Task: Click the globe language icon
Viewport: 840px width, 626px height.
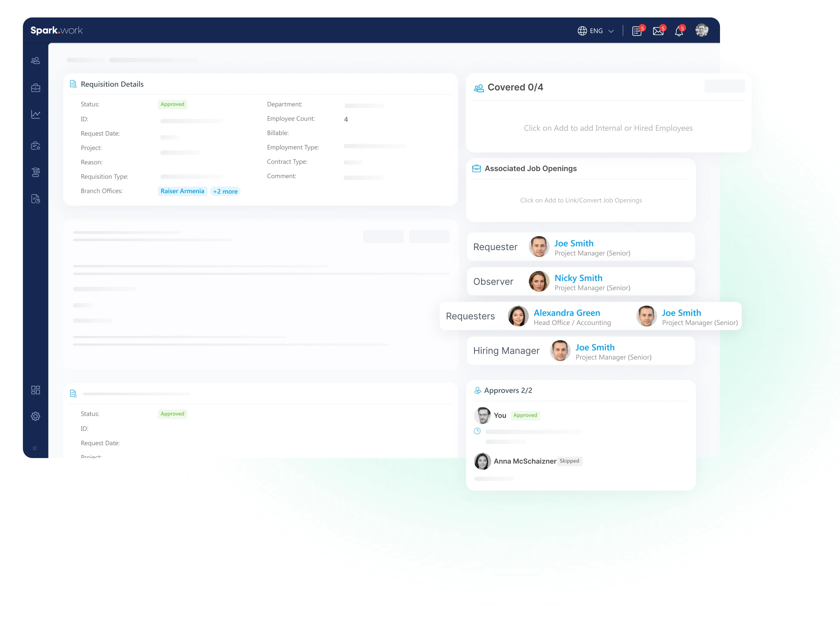Action: (x=582, y=31)
